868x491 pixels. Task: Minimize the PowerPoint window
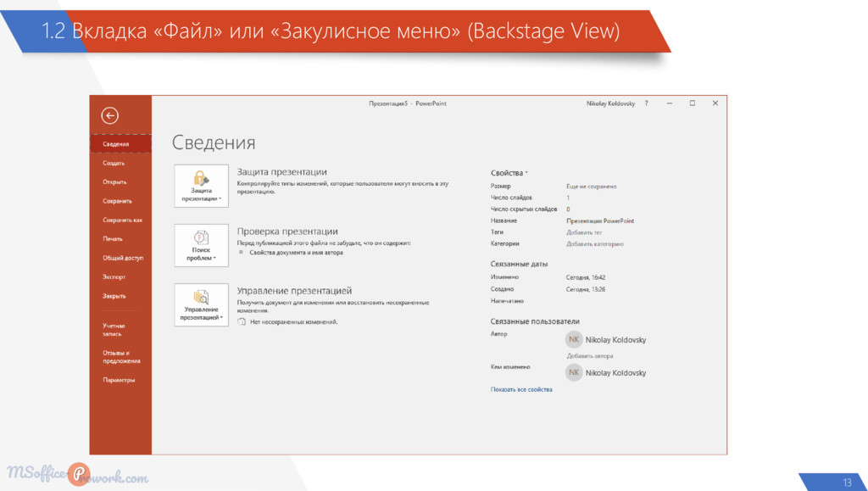[670, 103]
